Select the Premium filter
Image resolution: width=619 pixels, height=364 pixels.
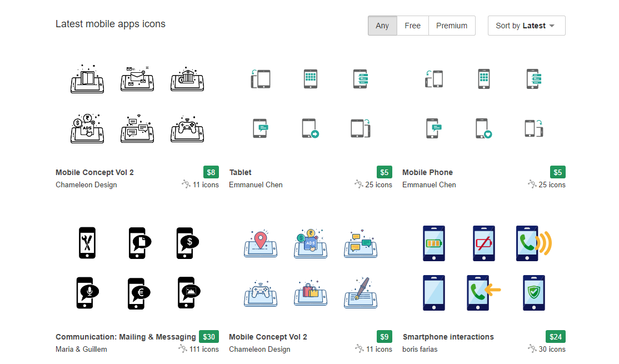point(451,25)
